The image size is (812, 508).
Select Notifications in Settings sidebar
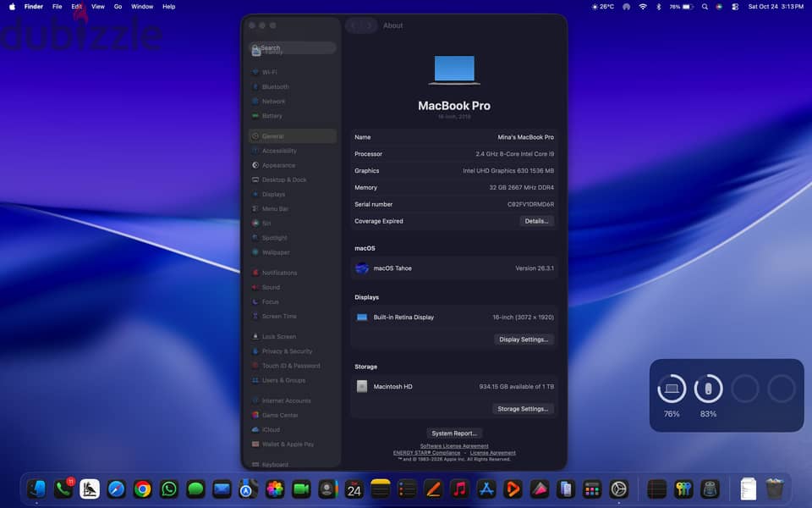tap(293, 273)
